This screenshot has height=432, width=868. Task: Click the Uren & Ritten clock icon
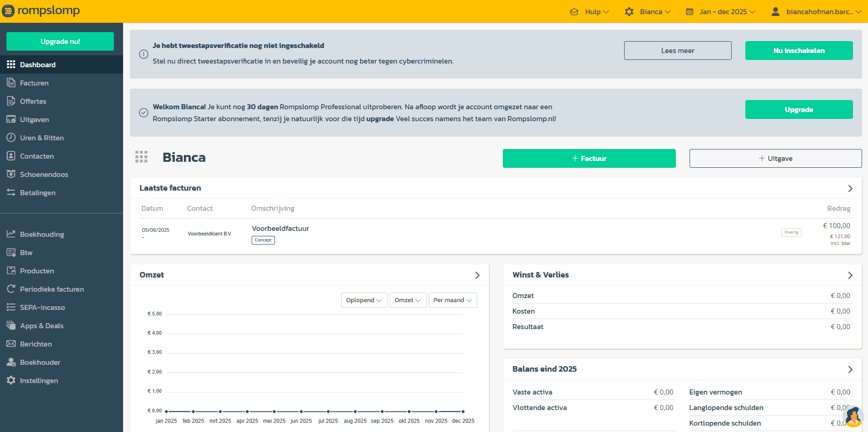pos(11,138)
